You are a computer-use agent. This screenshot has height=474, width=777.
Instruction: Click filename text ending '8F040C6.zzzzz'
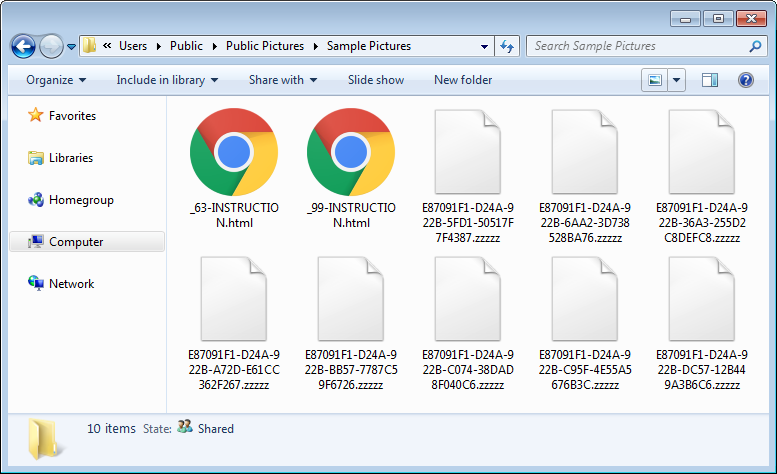point(468,369)
